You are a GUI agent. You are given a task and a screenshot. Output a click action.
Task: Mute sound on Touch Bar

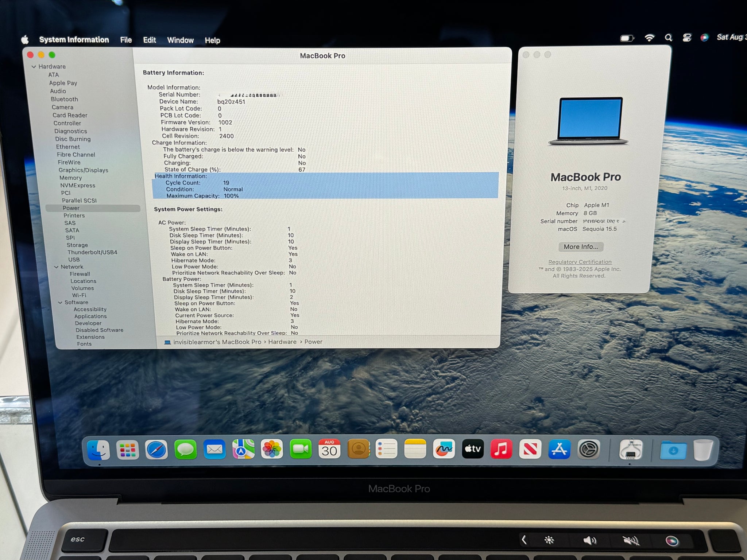630,541
